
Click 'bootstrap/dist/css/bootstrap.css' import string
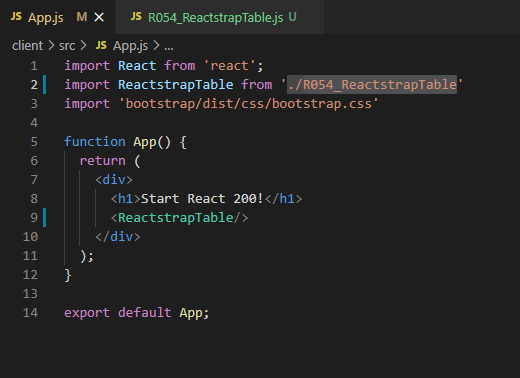pyautogui.click(x=249, y=104)
